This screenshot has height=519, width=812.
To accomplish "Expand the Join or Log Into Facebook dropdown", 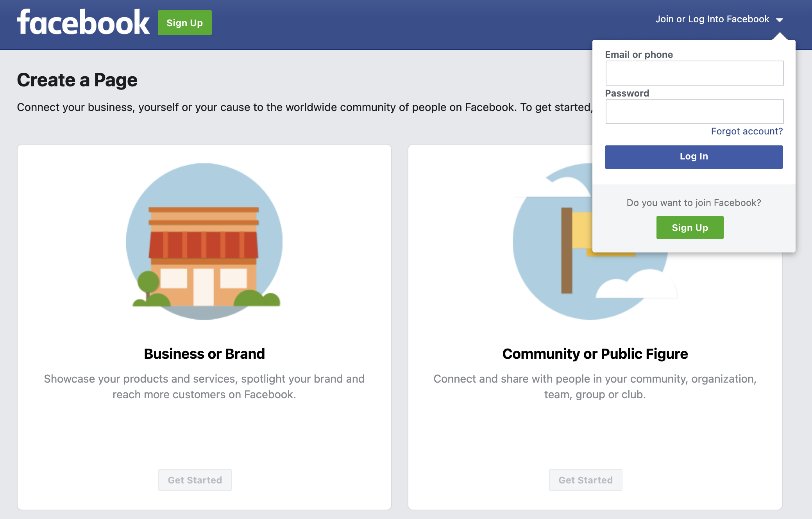I will tap(713, 19).
